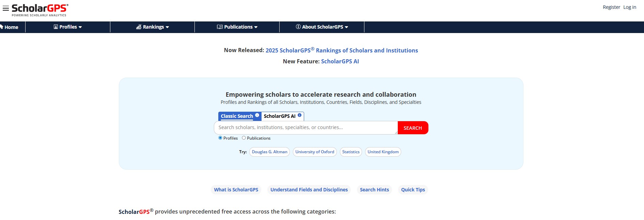Expand the About ScholarGPS dropdown arrow

pos(346,27)
